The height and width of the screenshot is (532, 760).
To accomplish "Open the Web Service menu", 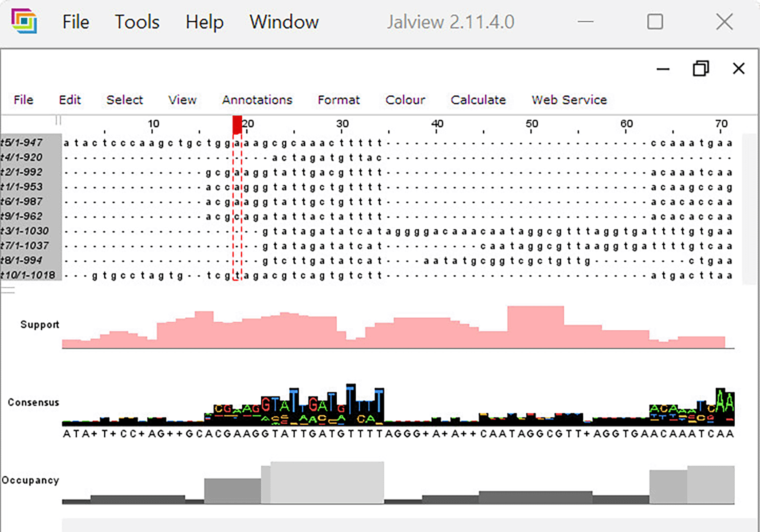I will coord(569,100).
